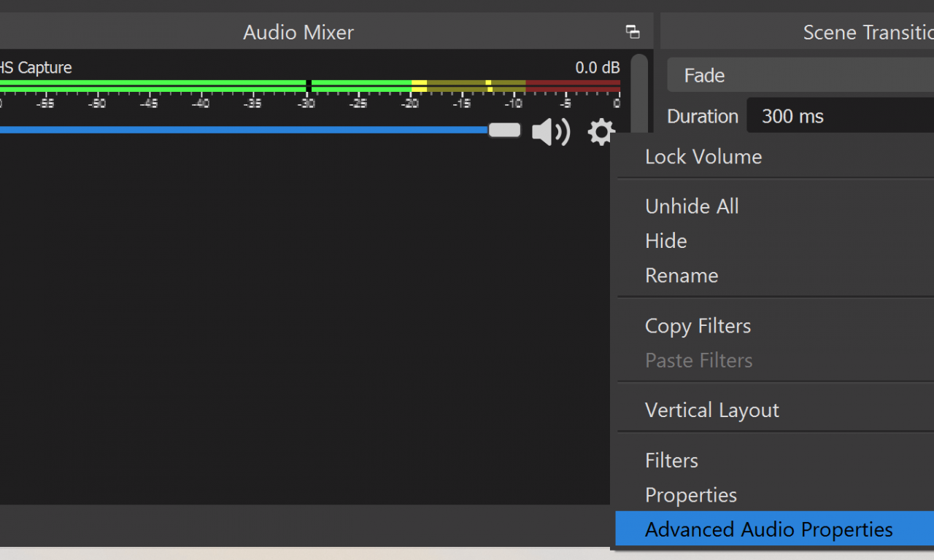Viewport: 934px width, 560px height.
Task: Click the Audio Mixer dock title
Action: point(298,33)
